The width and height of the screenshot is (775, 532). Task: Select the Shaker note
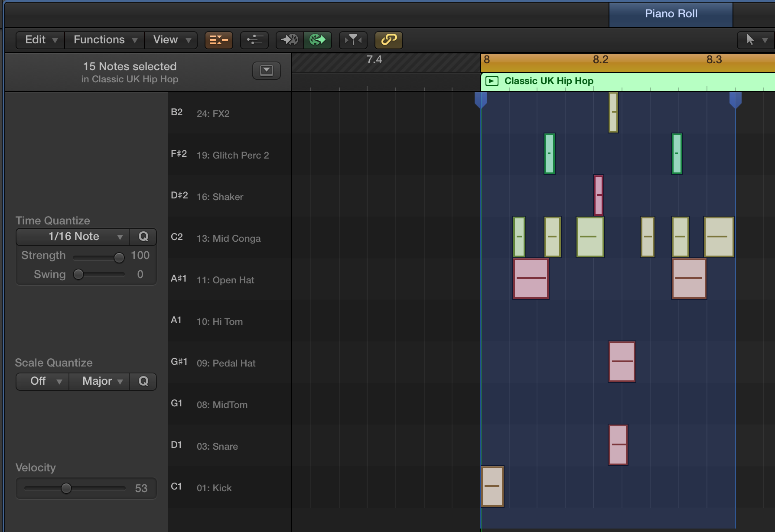(599, 195)
